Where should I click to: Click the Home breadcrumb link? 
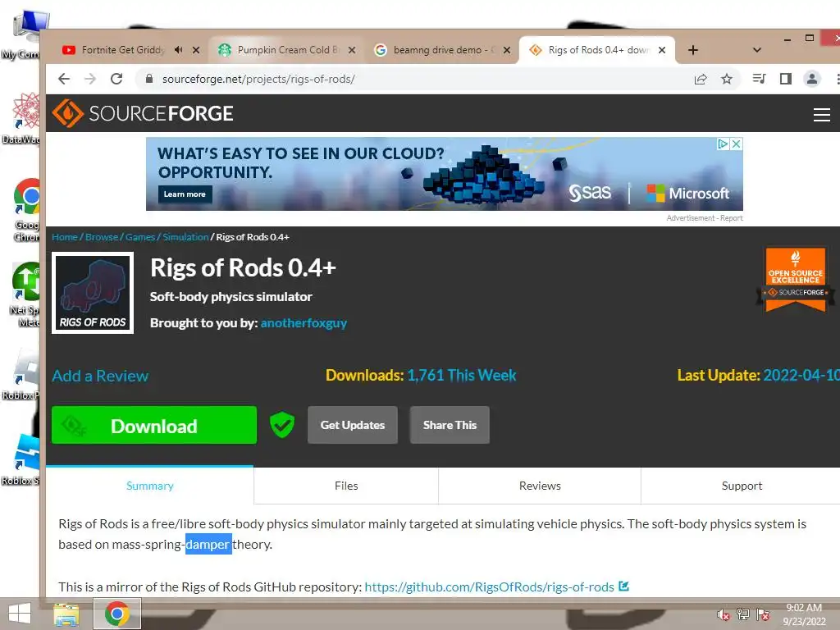pos(65,237)
